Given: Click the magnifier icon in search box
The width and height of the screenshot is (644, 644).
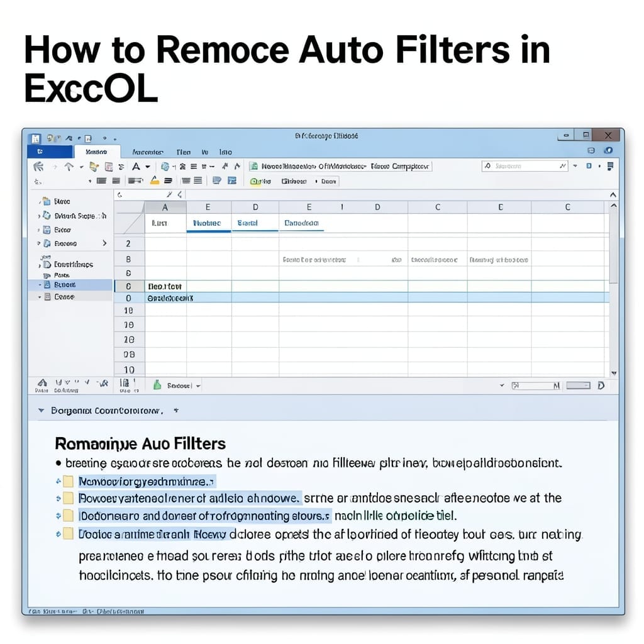Looking at the screenshot, I should 487,165.
